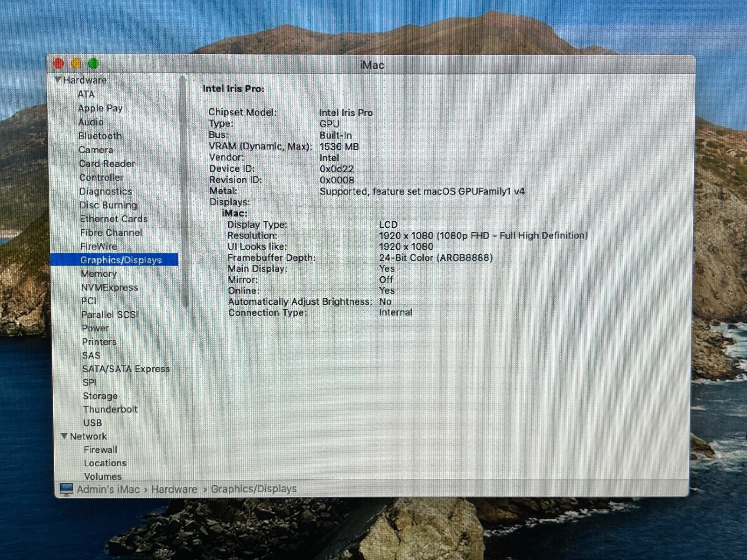Select Locations under Network
747x560 pixels.
tap(105, 463)
